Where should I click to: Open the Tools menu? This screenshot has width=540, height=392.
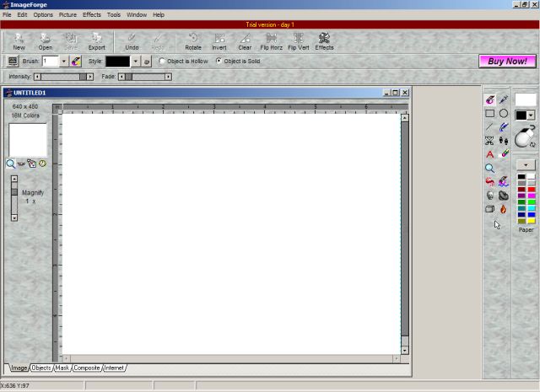pos(114,15)
